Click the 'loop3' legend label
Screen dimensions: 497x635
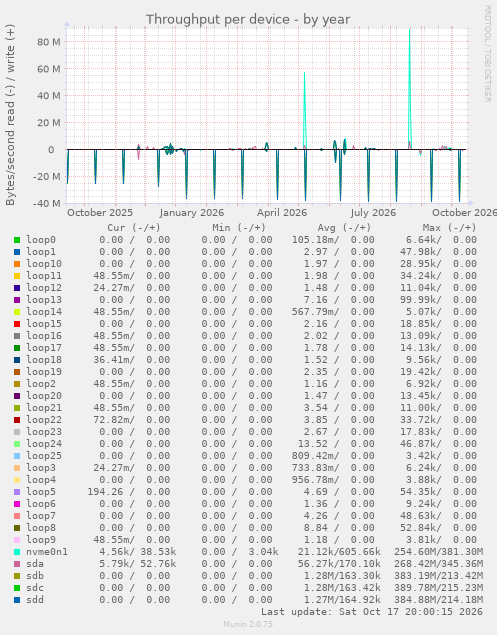point(41,468)
